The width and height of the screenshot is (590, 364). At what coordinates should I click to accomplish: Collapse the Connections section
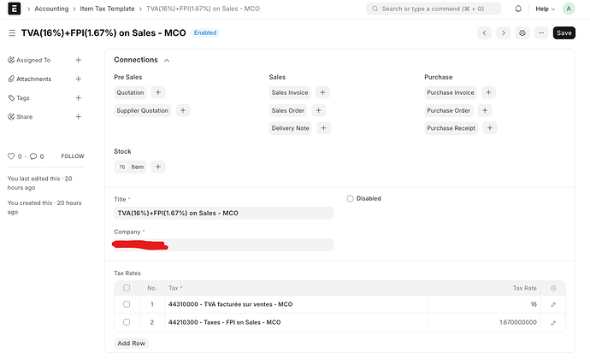click(166, 61)
